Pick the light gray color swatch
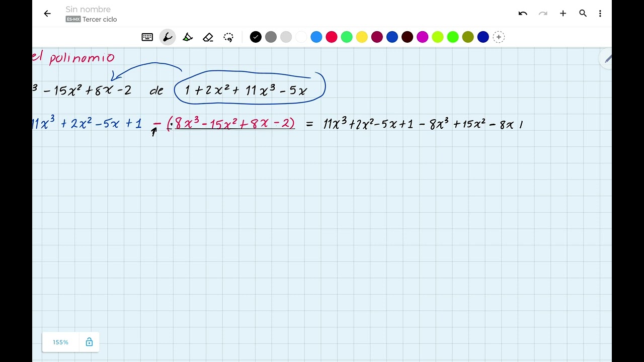This screenshot has height=362, width=644. [286, 37]
